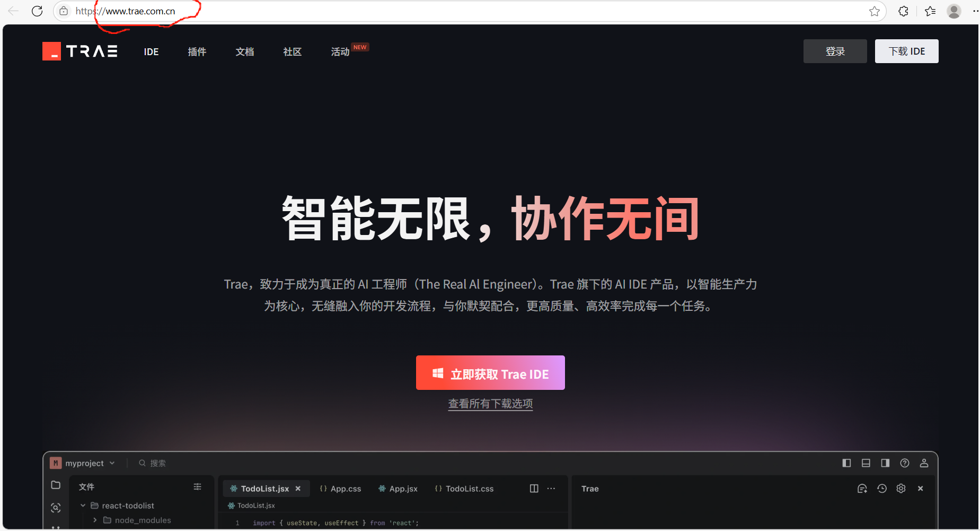980x531 pixels.
Task: Switch to the TodoList.css tab
Action: [x=464, y=489]
